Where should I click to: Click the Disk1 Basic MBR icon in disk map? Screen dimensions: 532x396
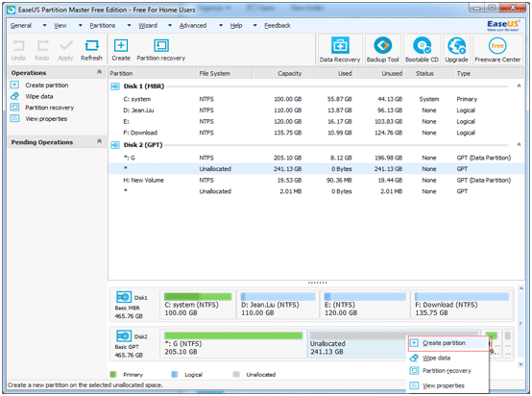pos(124,297)
